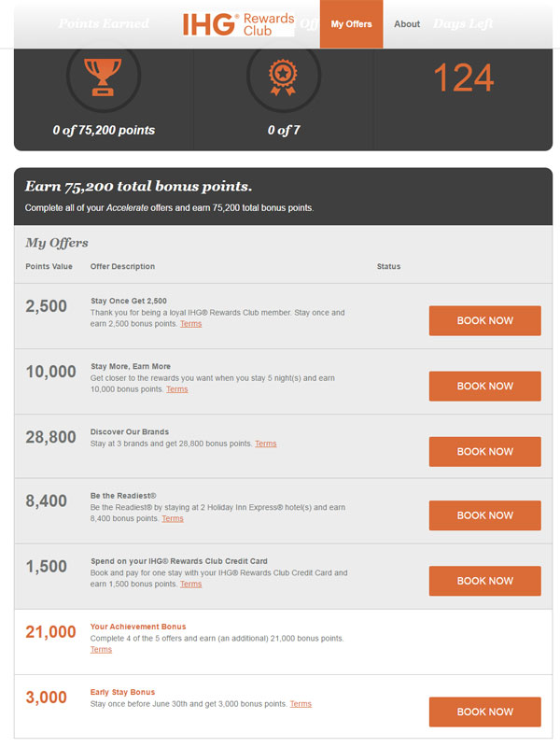Read Terms for Your Achievement Bonus
This screenshot has height=747, width=560.
point(101,649)
